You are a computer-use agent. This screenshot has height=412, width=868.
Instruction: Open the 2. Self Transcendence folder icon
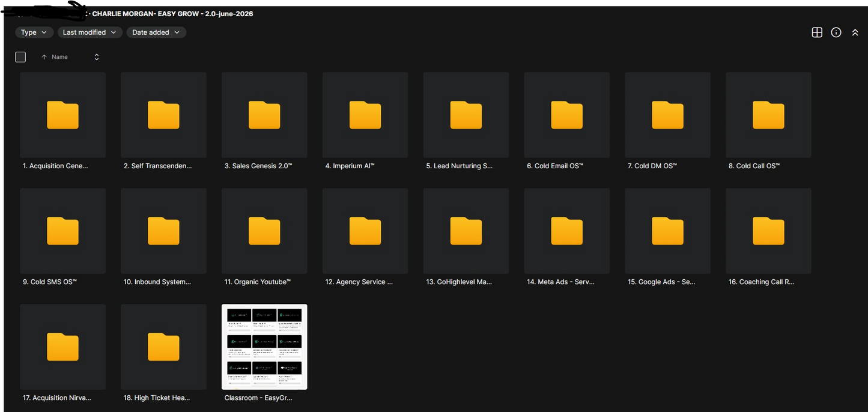[163, 115]
